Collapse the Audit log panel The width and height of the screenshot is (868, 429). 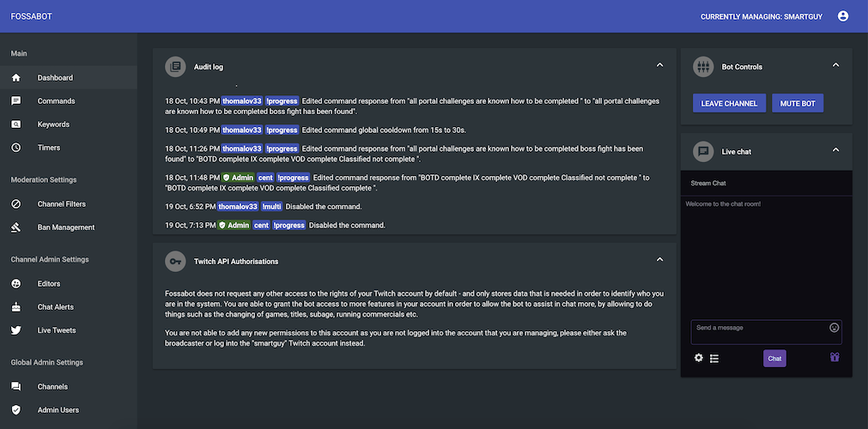(659, 65)
